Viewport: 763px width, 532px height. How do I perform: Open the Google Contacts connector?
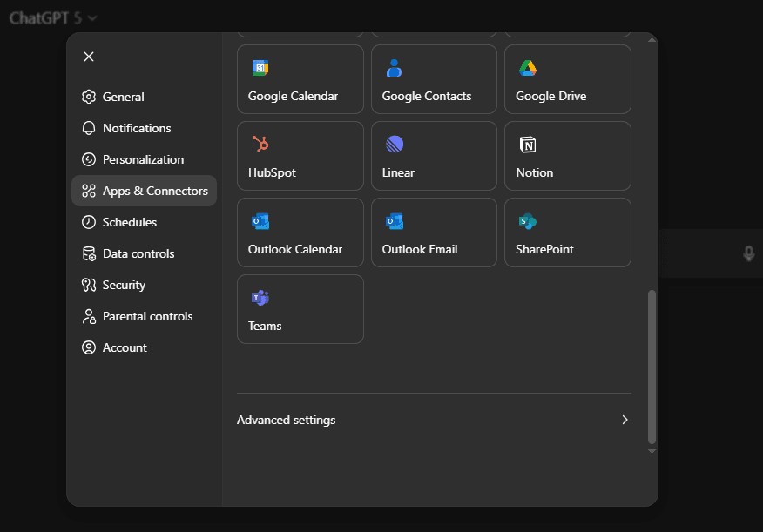tap(433, 79)
